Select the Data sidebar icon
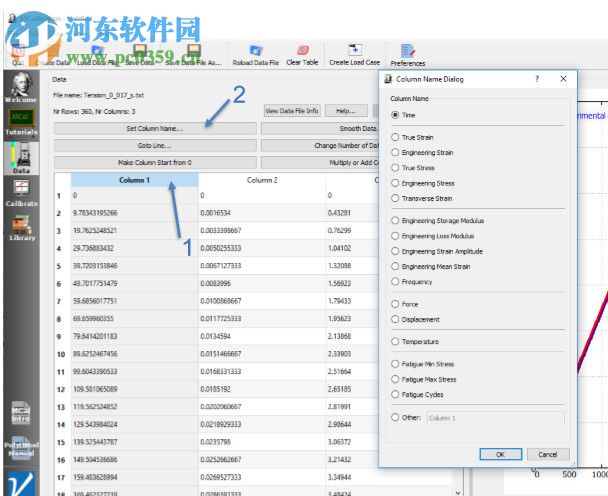This screenshot has height=496, width=608. tap(21, 158)
